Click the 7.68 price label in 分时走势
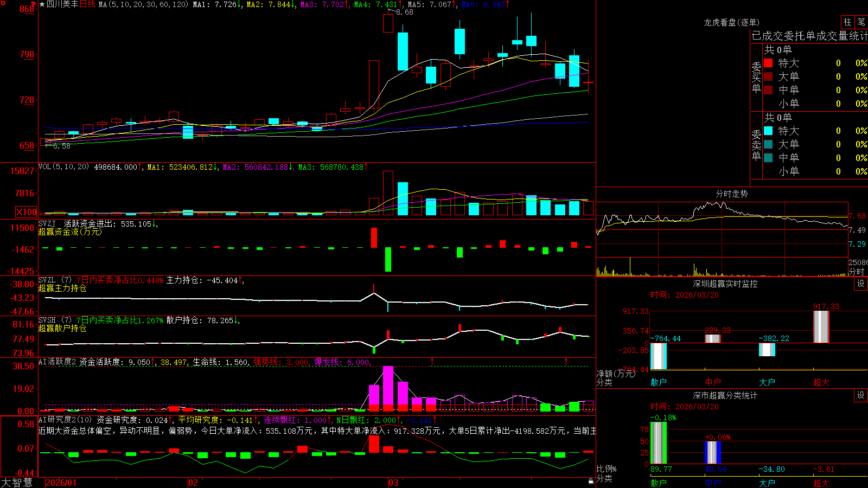The width and height of the screenshot is (868, 488). coord(857,216)
